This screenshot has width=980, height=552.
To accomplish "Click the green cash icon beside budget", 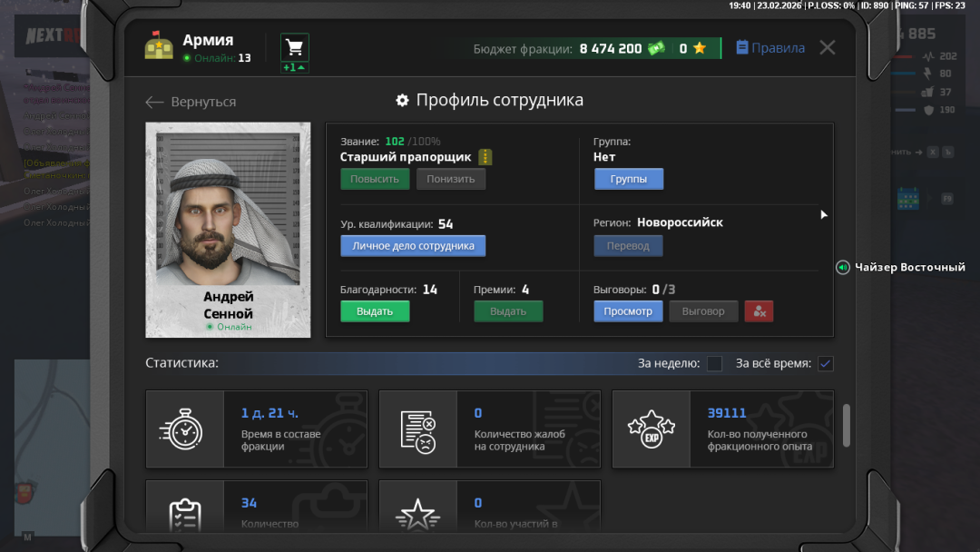I will 656,49.
